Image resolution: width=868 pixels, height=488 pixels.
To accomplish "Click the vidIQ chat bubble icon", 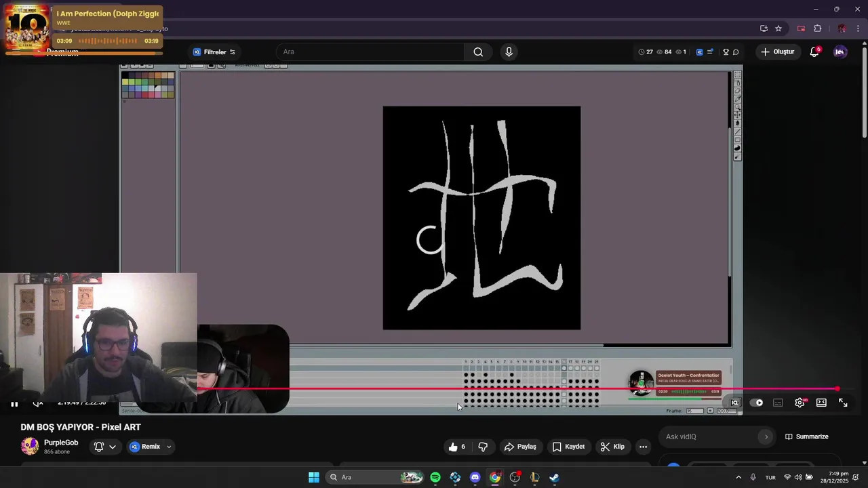I will [736, 52].
